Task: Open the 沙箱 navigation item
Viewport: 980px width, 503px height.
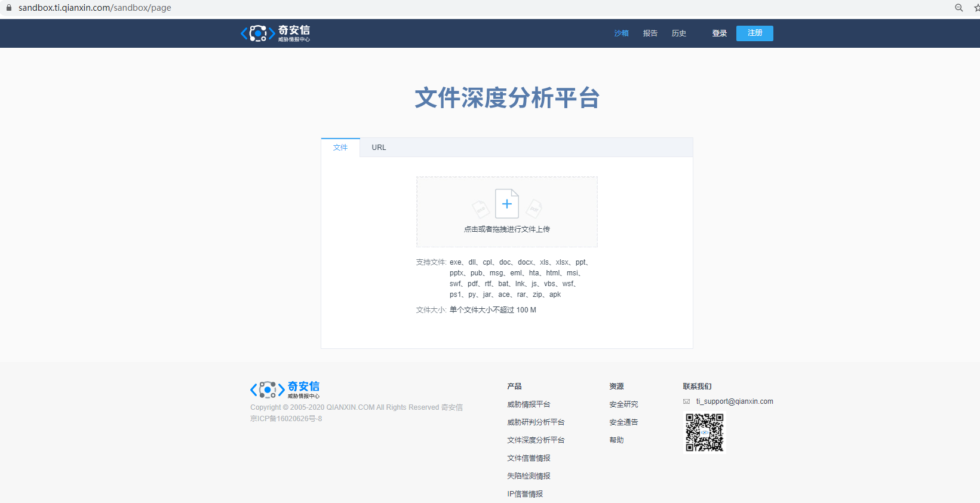Action: pos(621,33)
